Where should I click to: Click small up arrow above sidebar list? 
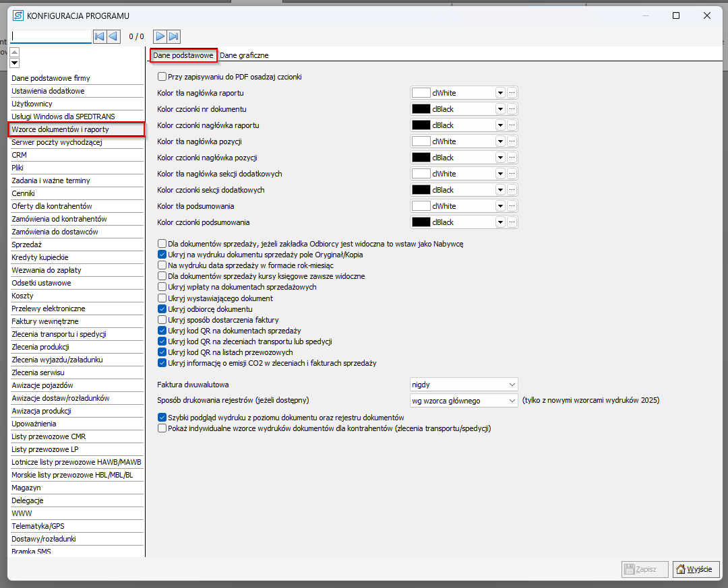[15, 53]
